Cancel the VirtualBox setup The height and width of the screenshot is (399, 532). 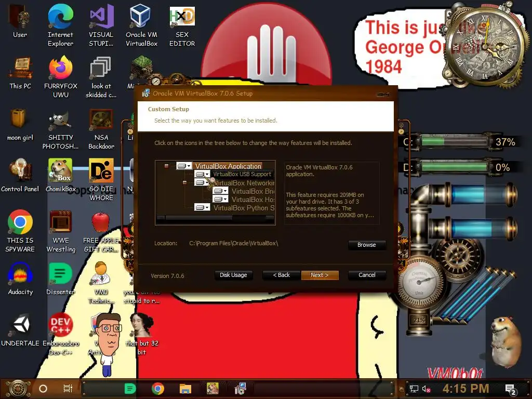(x=367, y=275)
